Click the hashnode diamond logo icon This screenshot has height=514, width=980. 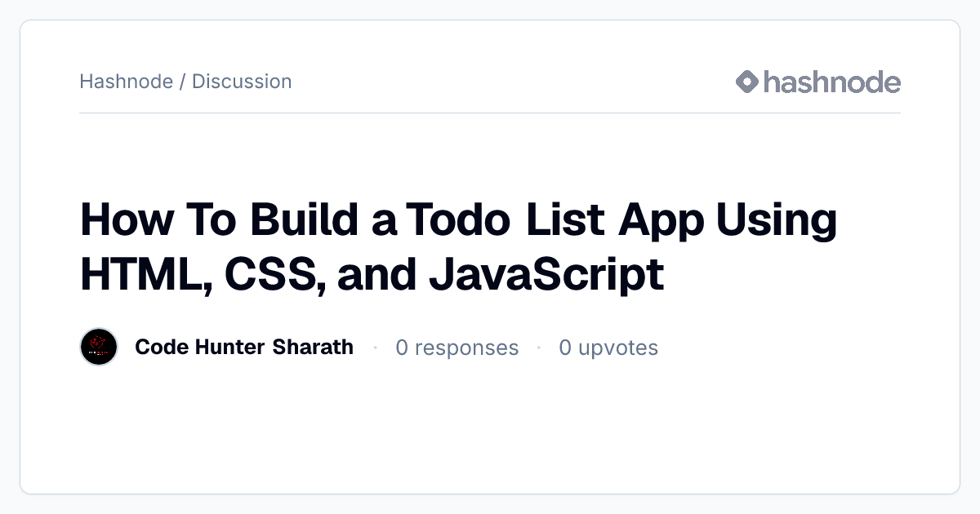point(747,82)
